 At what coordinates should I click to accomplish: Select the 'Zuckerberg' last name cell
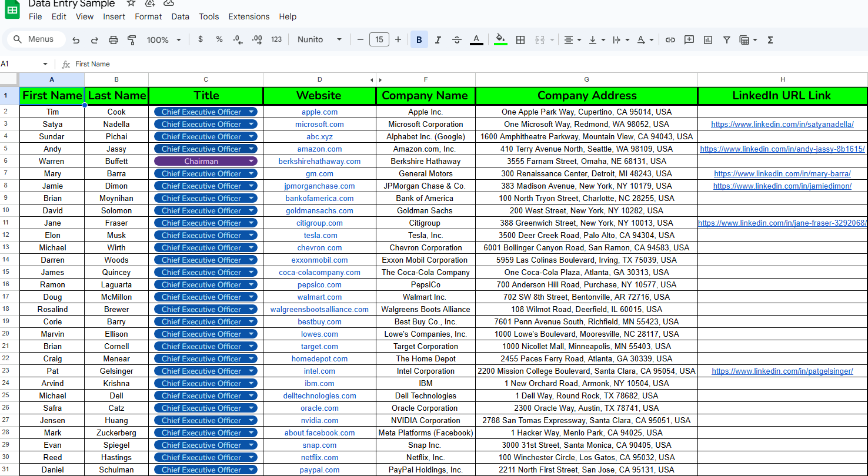116,433
